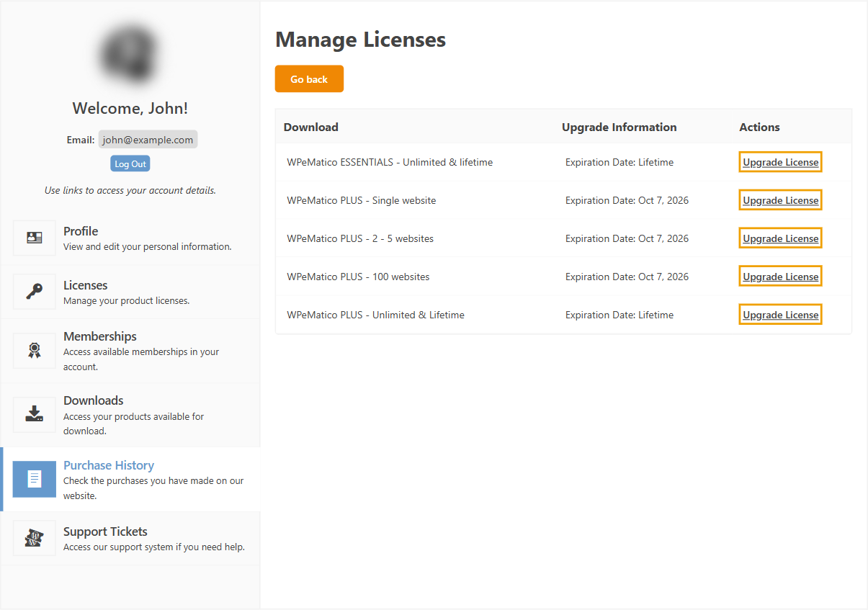Click the Memberships ribbon badge icon
Viewport: 868px width, 610px height.
pos(34,351)
